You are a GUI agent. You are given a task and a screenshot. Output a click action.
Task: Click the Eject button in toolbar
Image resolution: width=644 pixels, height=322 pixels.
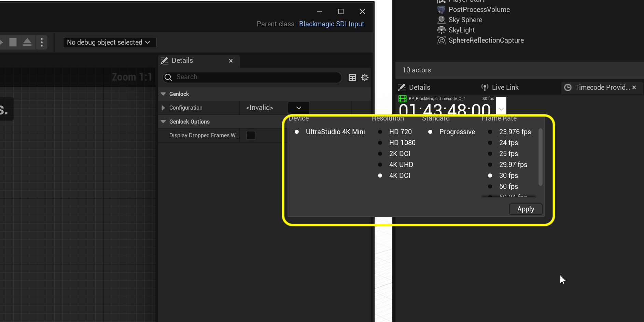point(27,42)
